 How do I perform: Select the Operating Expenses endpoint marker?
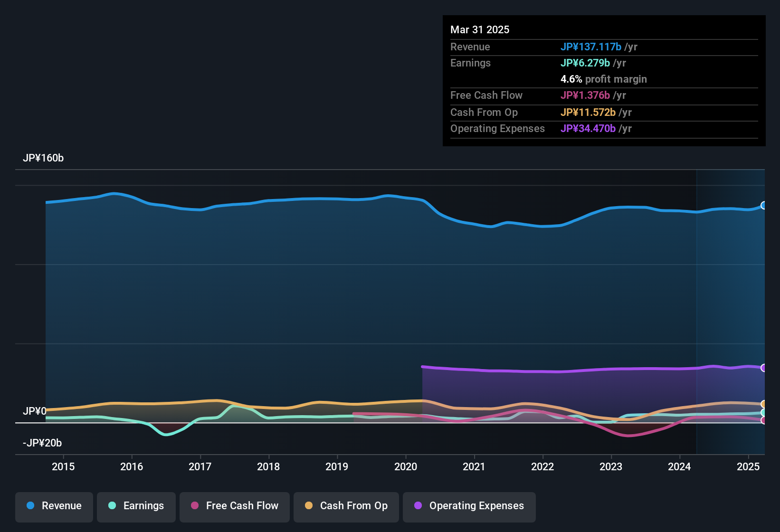pos(764,367)
